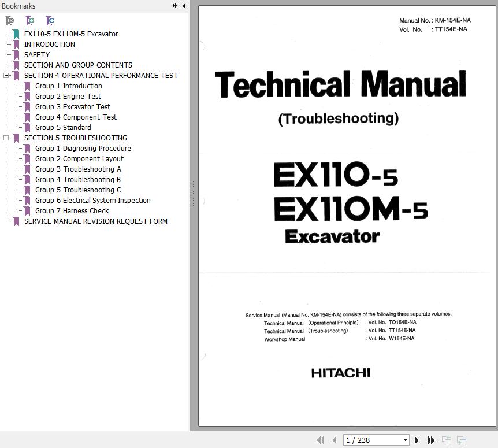498x448 pixels.
Task: Click the bookmark icon beside Group 7 Harness Check
Action: click(x=27, y=211)
